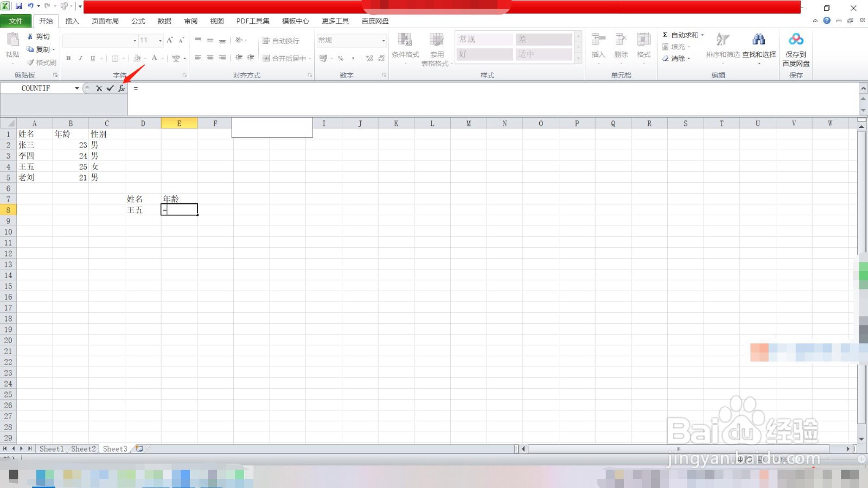Click the increase decimal icon
The image size is (868, 488).
click(x=369, y=58)
